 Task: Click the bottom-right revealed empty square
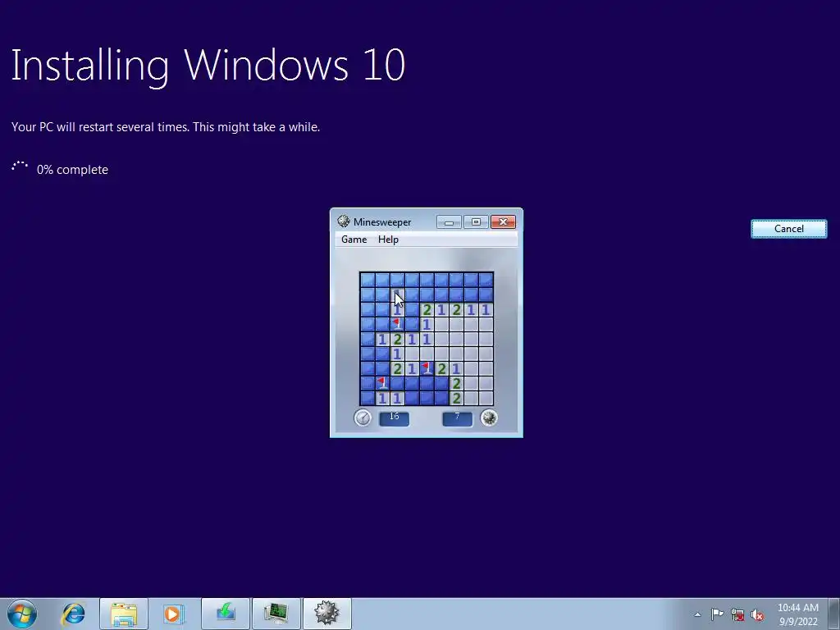point(486,398)
